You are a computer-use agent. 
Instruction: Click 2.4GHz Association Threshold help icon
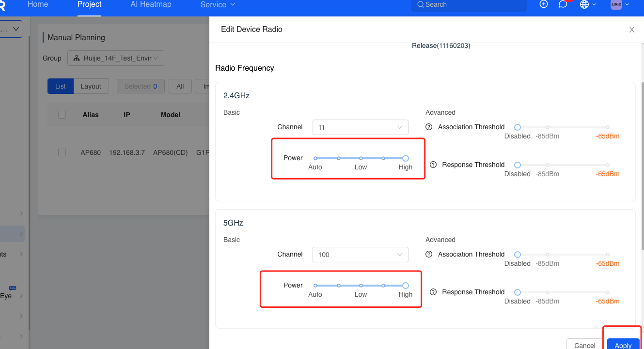tap(429, 127)
